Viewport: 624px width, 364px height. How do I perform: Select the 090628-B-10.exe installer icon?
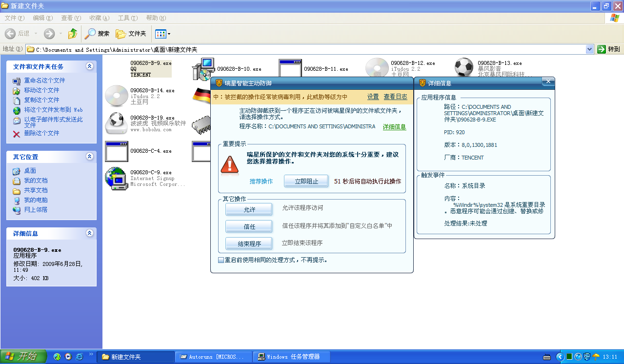(203, 69)
